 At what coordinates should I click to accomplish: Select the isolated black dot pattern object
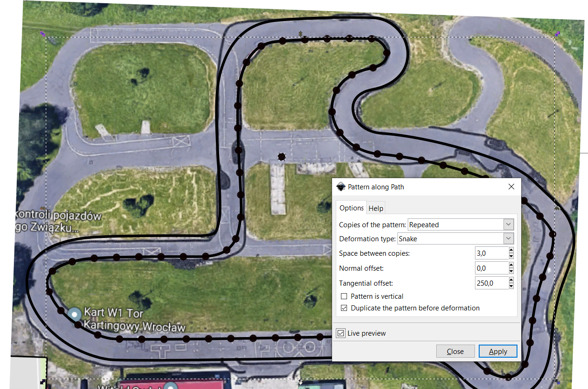pyautogui.click(x=282, y=157)
